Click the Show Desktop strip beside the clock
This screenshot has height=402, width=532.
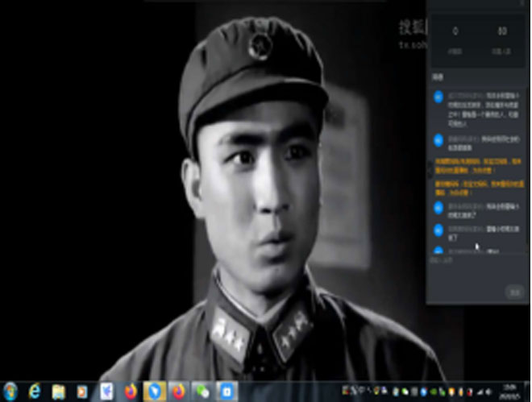[528, 392]
